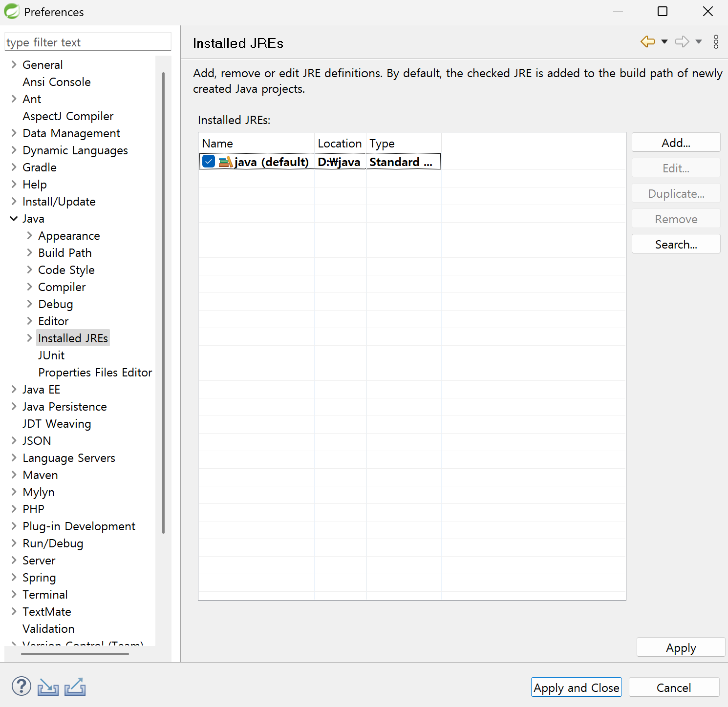The image size is (728, 707).
Task: Select the Compiler item under Java
Action: coord(62,287)
